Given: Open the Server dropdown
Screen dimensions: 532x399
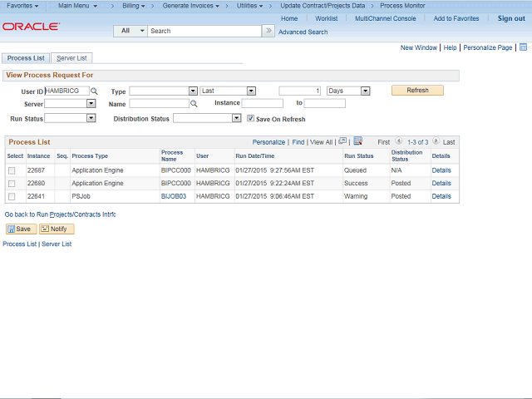Looking at the screenshot, I should pos(91,103).
